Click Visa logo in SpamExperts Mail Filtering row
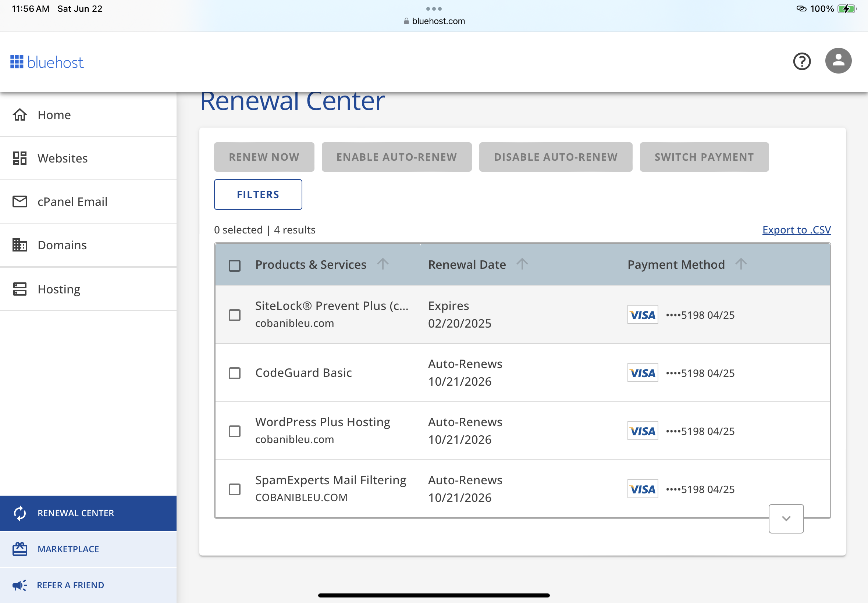 pos(643,489)
